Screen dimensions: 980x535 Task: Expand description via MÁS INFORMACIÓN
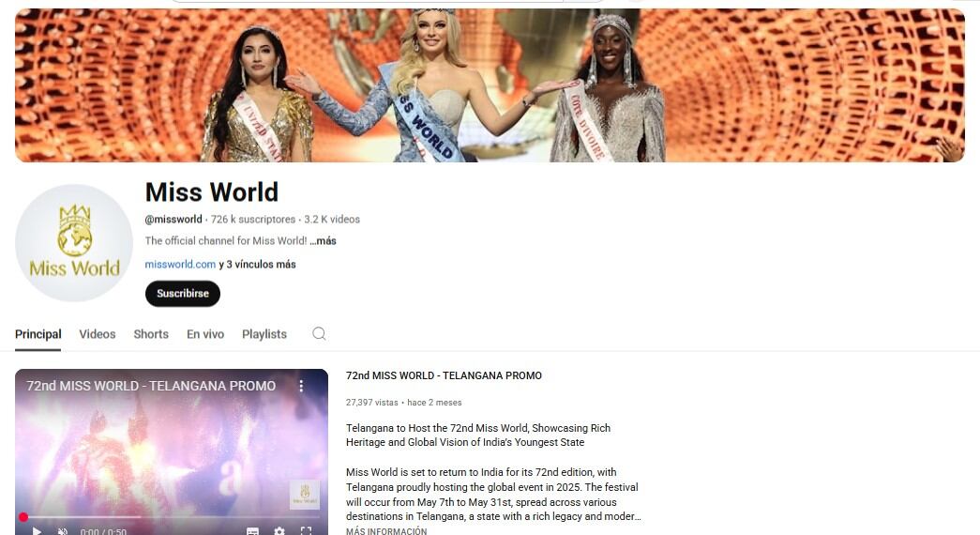tap(386, 530)
